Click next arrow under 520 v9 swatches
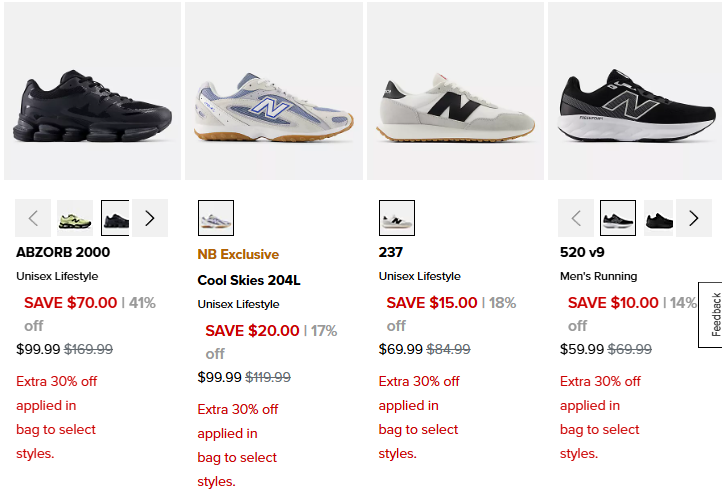 694,218
